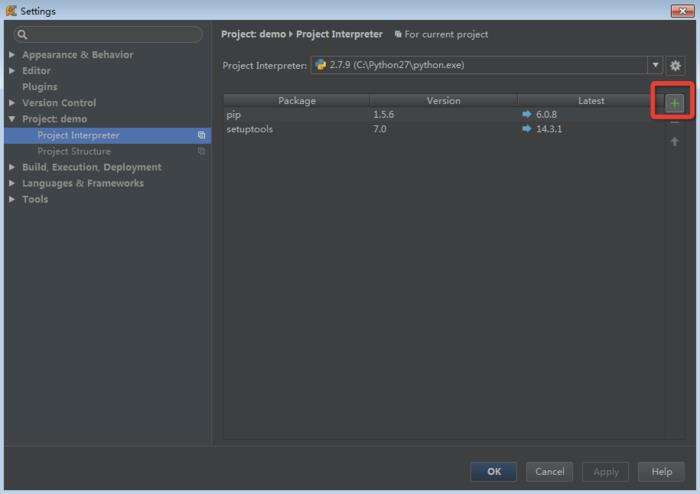This screenshot has height=494, width=700.
Task: Click Project Interpreter breadcrumb heading
Action: [339, 34]
